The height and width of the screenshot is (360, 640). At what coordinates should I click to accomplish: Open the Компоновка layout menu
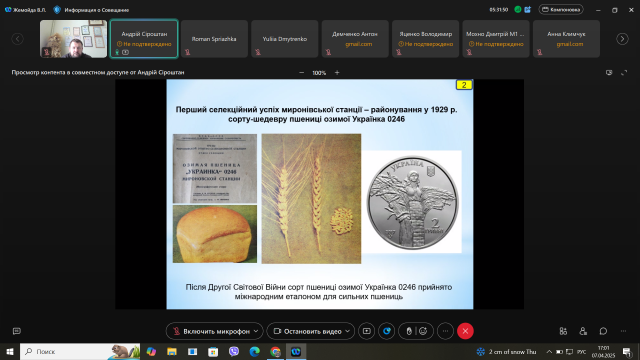[x=561, y=9]
